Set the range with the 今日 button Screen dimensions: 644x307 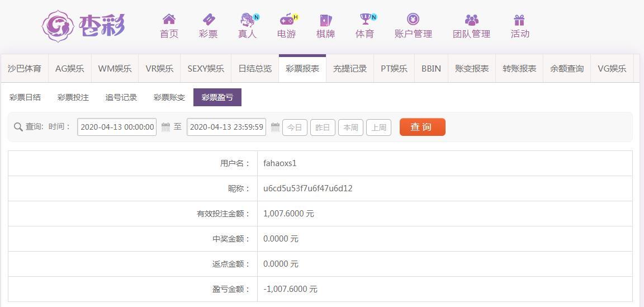tap(295, 127)
